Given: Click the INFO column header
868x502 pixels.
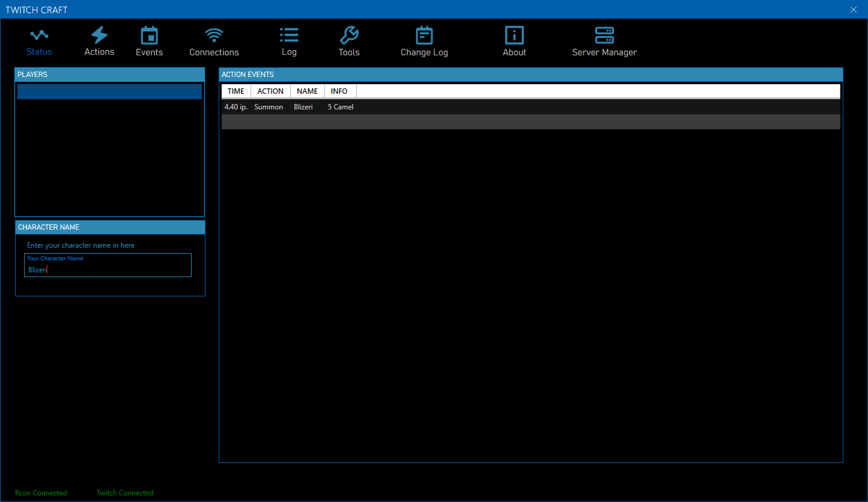Looking at the screenshot, I should click(x=339, y=91).
